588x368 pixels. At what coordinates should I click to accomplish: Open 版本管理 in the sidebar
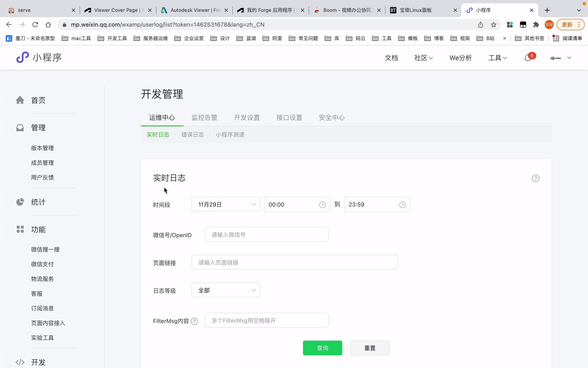pos(42,148)
